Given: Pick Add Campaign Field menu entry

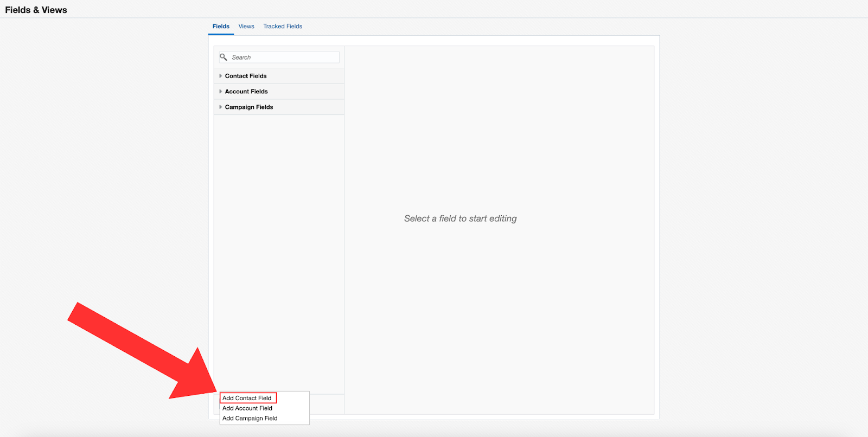Looking at the screenshot, I should click(x=250, y=419).
